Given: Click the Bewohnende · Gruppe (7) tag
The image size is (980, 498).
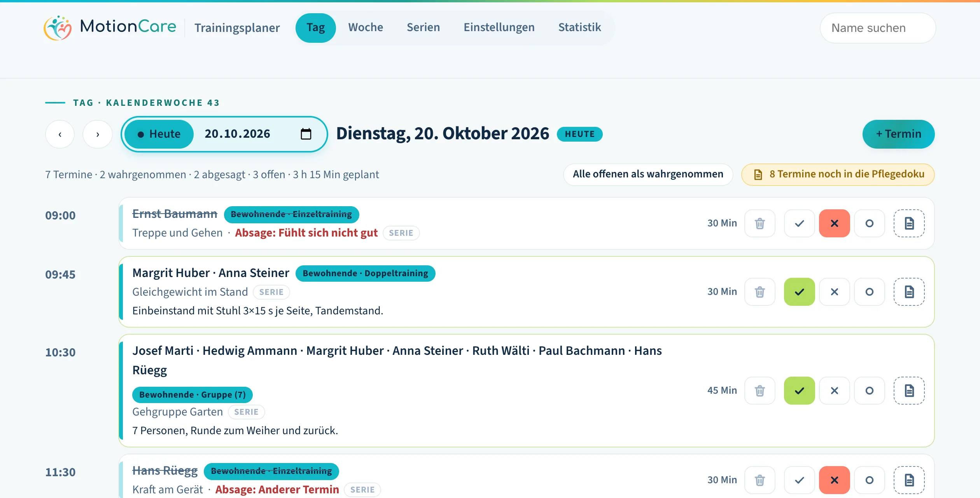Looking at the screenshot, I should (192, 395).
